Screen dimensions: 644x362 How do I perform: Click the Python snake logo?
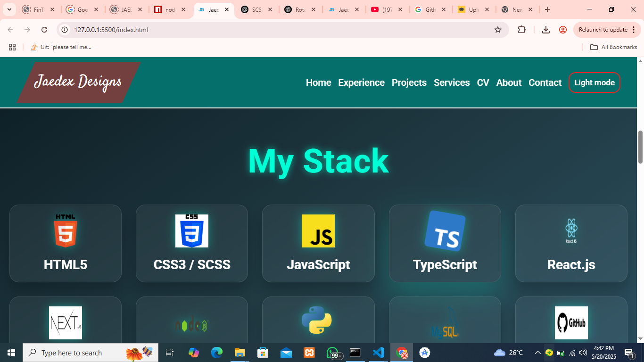click(x=317, y=321)
